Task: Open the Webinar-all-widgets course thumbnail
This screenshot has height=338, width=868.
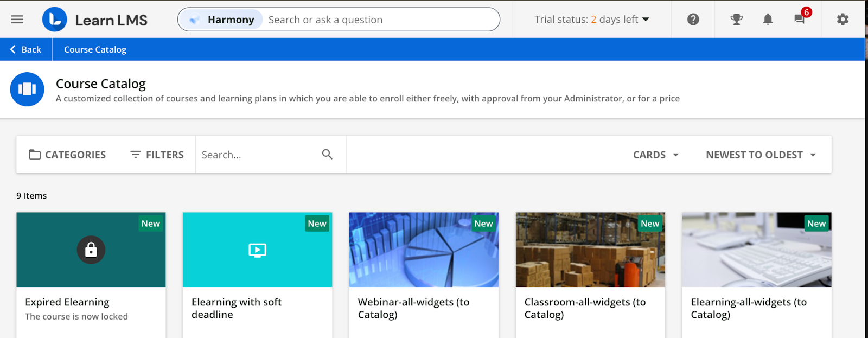Action: coord(424,250)
